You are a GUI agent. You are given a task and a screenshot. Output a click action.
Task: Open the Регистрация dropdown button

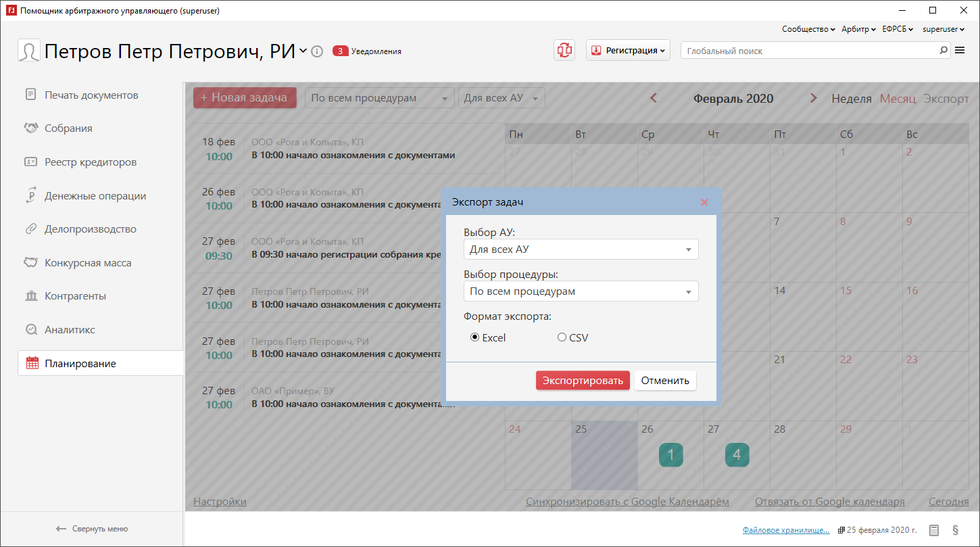(x=628, y=51)
